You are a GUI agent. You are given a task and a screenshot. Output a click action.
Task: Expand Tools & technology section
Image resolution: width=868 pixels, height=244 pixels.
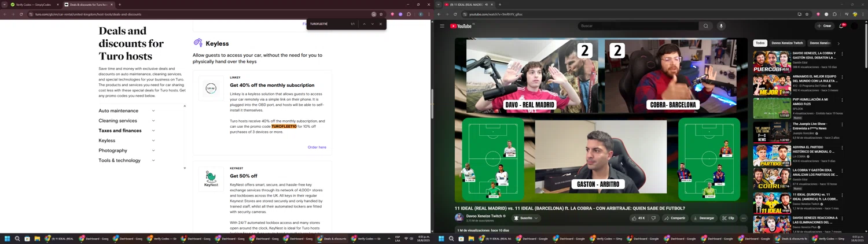tap(127, 160)
